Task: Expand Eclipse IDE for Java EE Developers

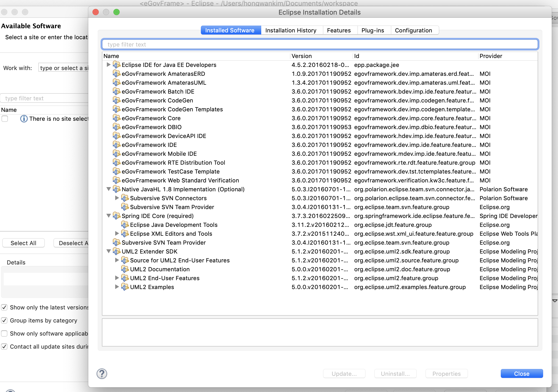Action: point(109,65)
